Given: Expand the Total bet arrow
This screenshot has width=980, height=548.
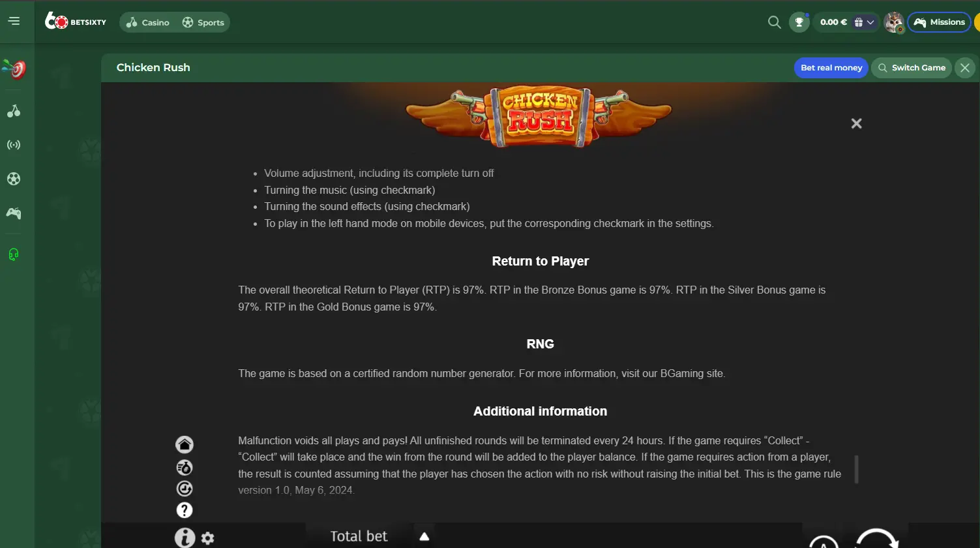Looking at the screenshot, I should 424,536.
